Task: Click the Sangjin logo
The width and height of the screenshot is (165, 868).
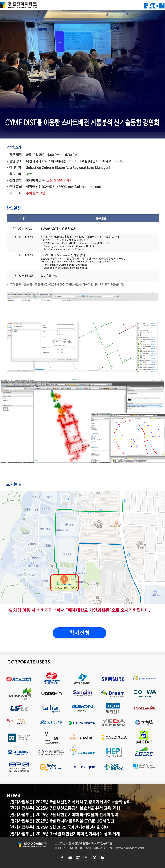Action: (x=82, y=693)
